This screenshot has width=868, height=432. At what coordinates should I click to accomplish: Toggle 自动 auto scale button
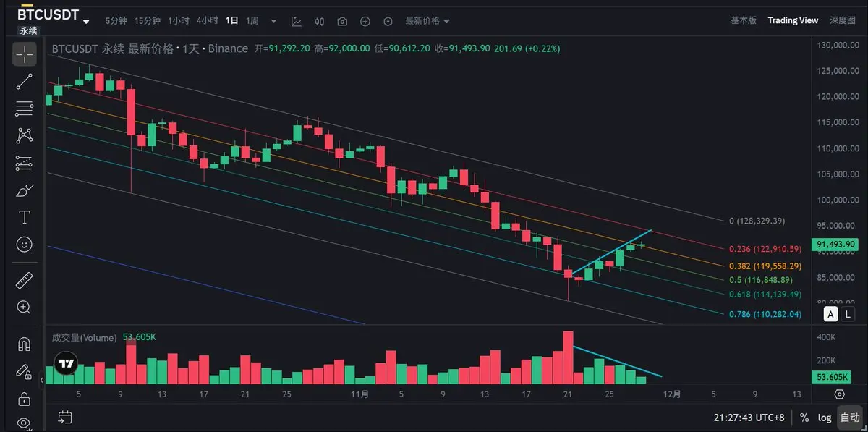click(850, 418)
